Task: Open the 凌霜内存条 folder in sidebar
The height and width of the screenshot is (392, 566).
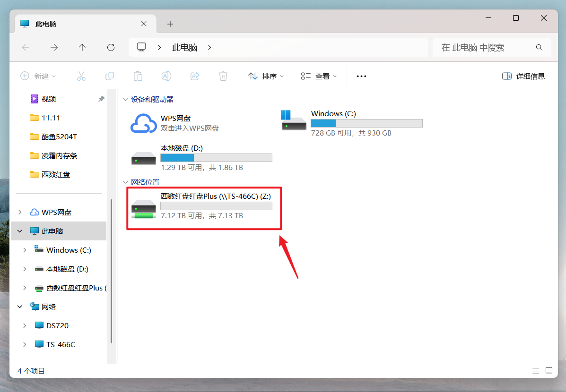Action: click(x=59, y=155)
